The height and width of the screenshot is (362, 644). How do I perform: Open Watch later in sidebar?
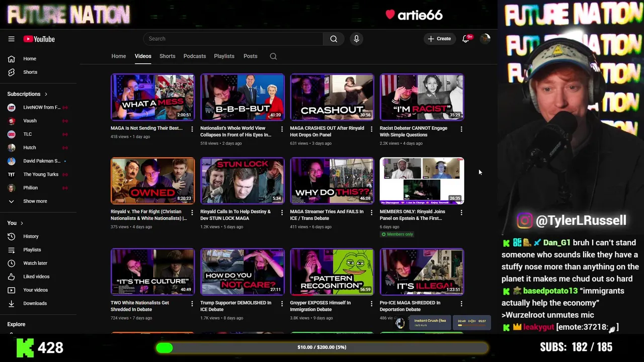click(x=38, y=263)
